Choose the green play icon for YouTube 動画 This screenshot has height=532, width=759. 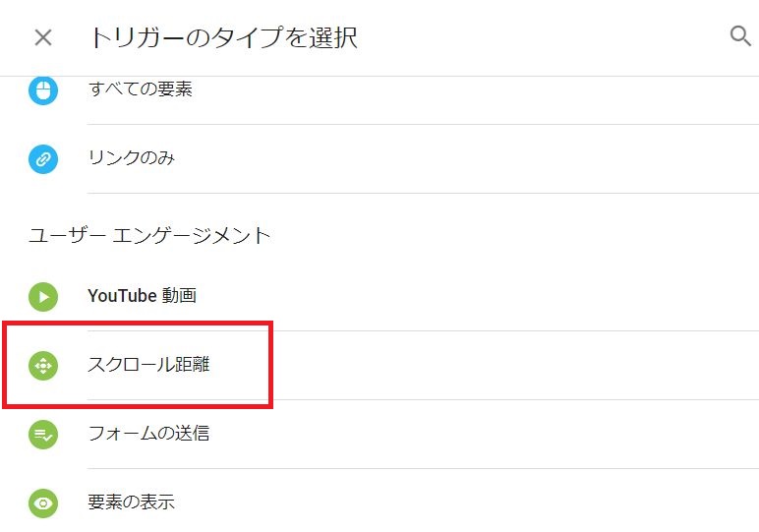click(x=43, y=296)
